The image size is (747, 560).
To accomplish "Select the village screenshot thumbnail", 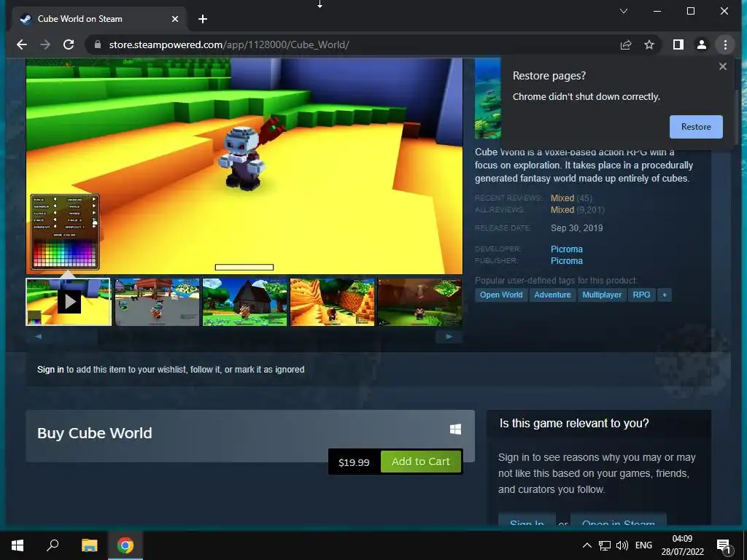I will coord(157,302).
